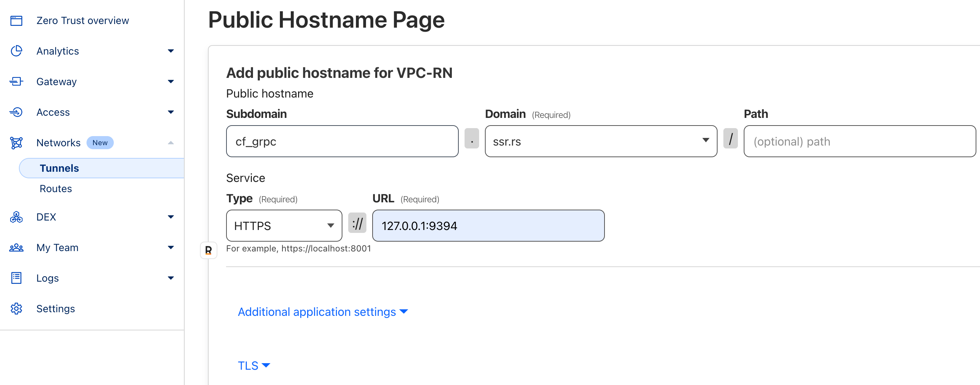Image resolution: width=980 pixels, height=385 pixels.
Task: Select Tunnels in the sidebar
Action: pos(59,168)
